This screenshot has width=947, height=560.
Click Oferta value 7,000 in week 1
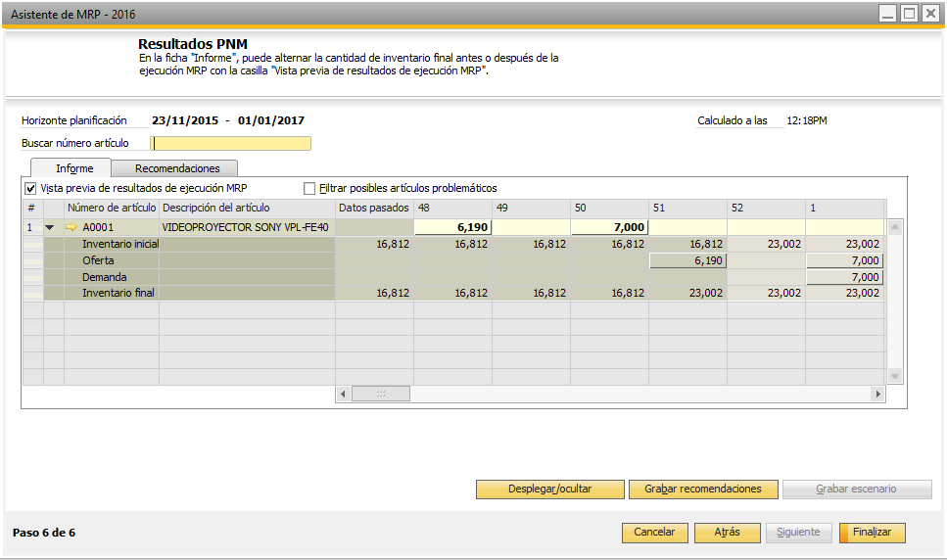pyautogui.click(x=845, y=260)
